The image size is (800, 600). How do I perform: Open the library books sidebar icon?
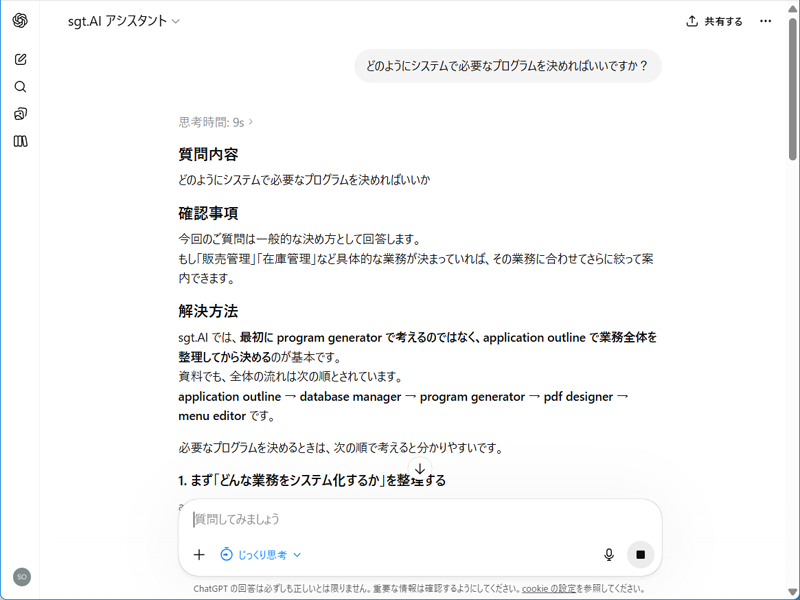(20, 141)
